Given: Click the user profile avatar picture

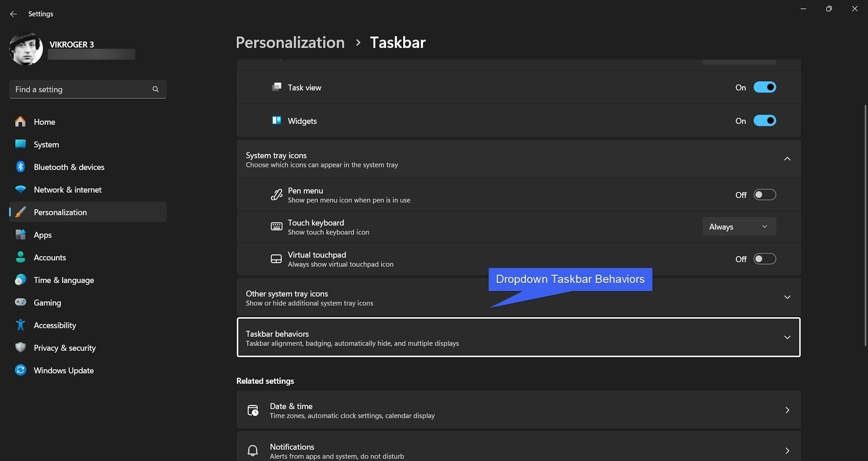Looking at the screenshot, I should [x=26, y=49].
